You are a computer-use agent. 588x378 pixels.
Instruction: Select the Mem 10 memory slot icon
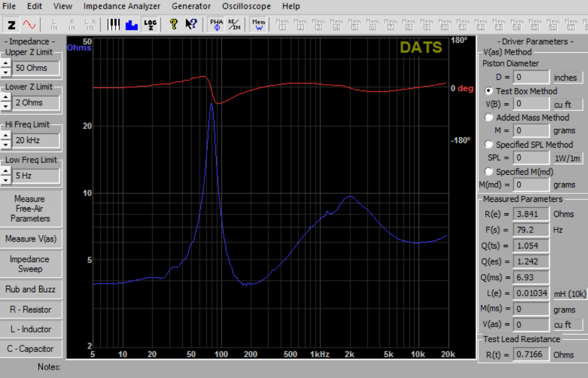(445, 25)
